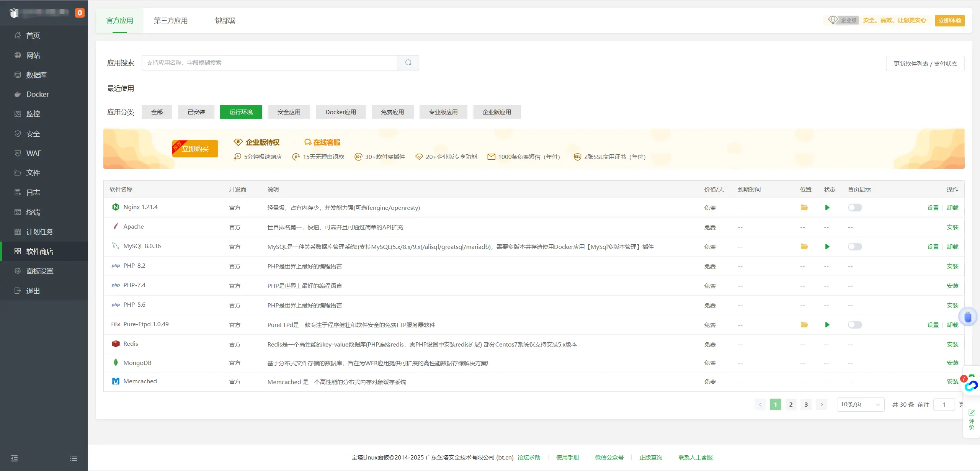The height and width of the screenshot is (471, 980).
Task: Open the Pure-Ftpd folder location icon
Action: click(804, 325)
